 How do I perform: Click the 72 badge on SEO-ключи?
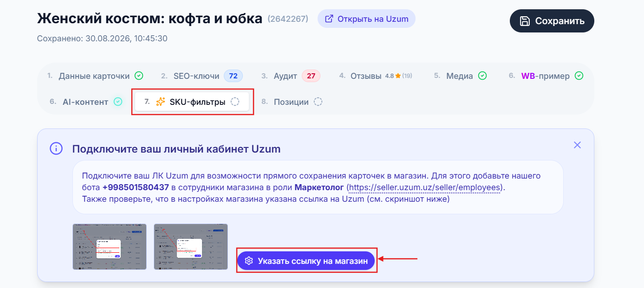[x=233, y=76]
